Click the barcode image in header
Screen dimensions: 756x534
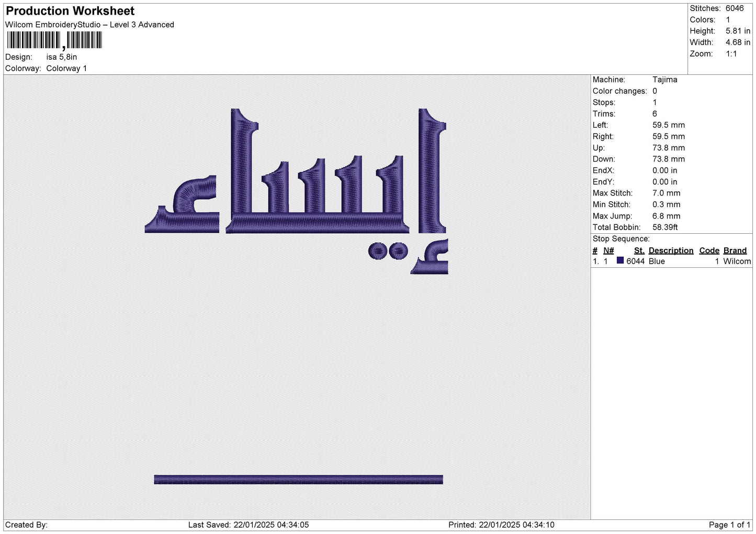(54, 40)
